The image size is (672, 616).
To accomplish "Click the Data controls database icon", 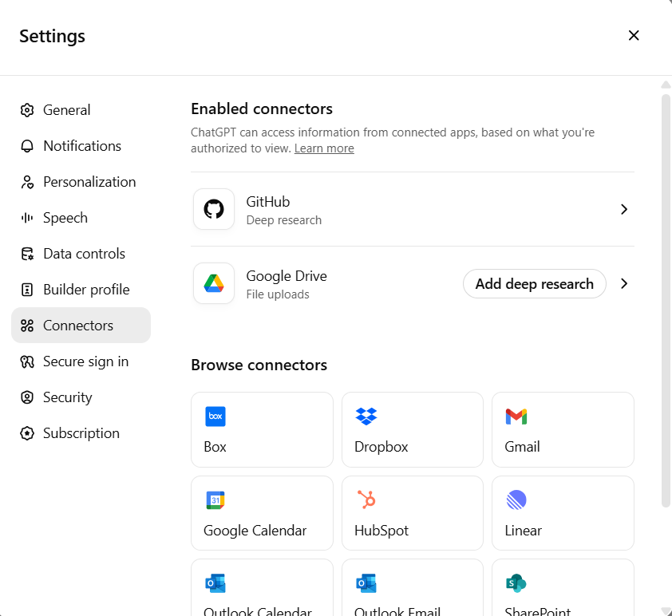I will (x=27, y=254).
